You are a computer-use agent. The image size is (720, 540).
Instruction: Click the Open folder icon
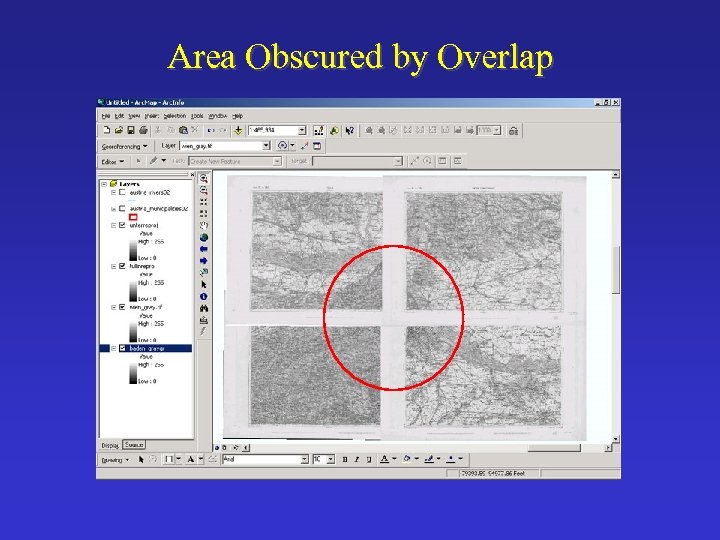pyautogui.click(x=118, y=130)
